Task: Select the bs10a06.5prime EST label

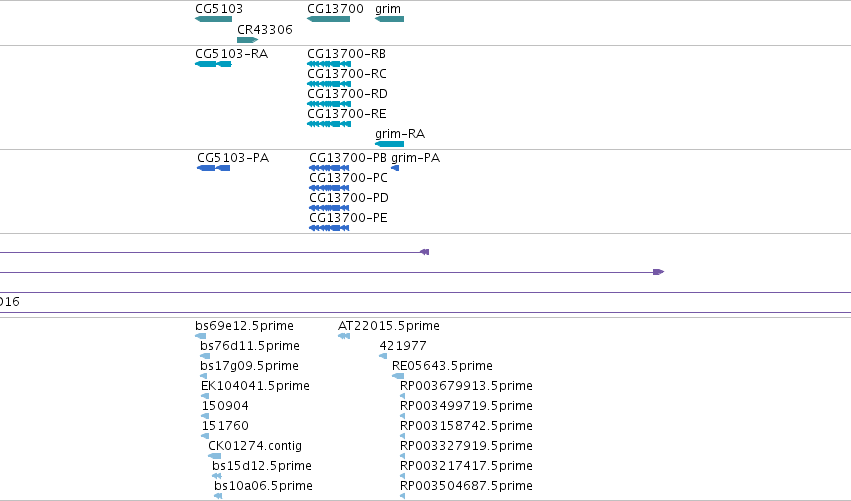Action: tap(263, 486)
